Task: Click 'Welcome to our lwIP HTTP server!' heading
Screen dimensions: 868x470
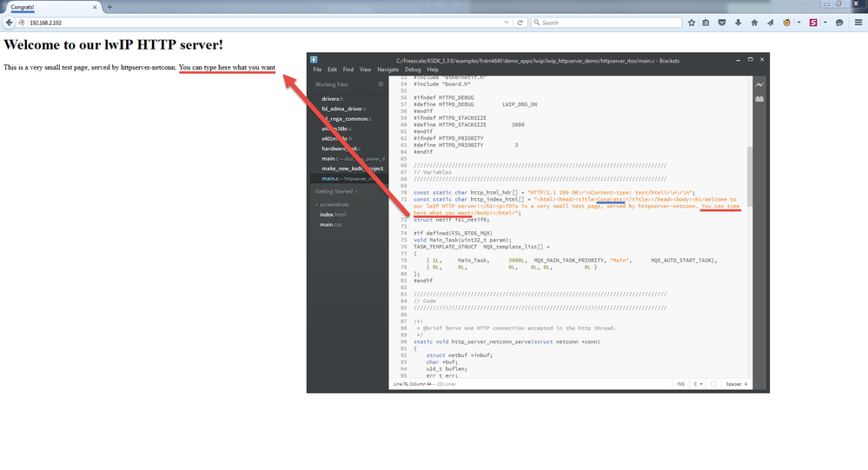Action: [114, 44]
